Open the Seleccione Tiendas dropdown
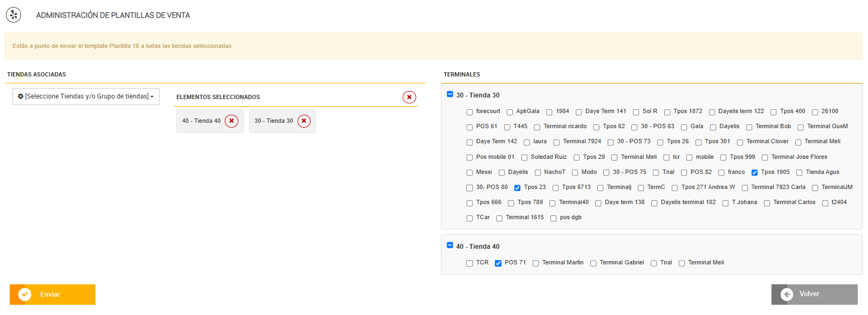The width and height of the screenshot is (868, 315). [x=86, y=96]
